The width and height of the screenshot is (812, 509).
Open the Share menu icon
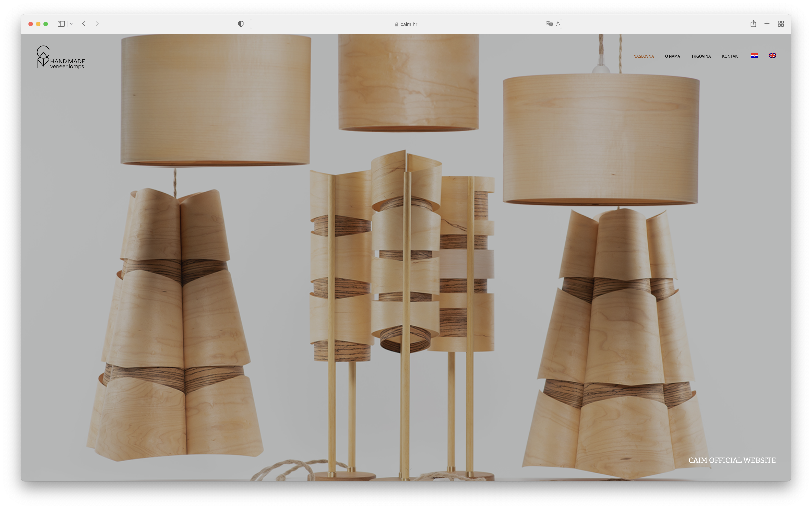[x=753, y=24]
